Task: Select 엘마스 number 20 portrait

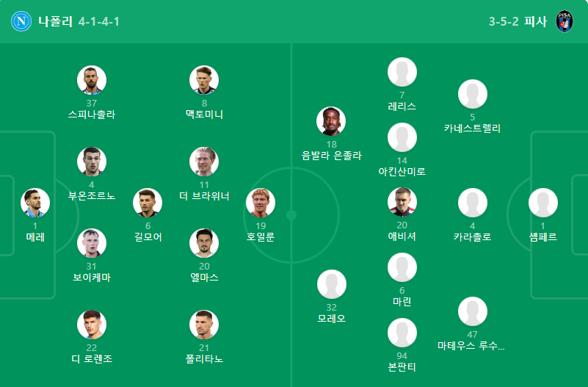Action: 204,243
